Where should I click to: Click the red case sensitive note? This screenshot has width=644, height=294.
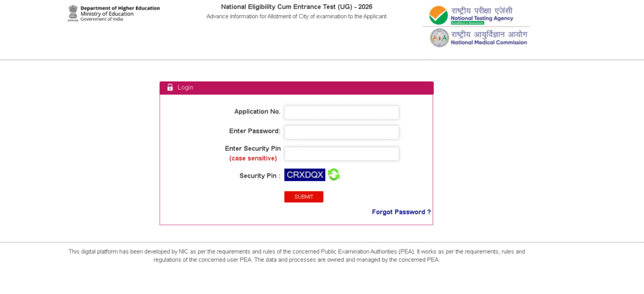(253, 158)
